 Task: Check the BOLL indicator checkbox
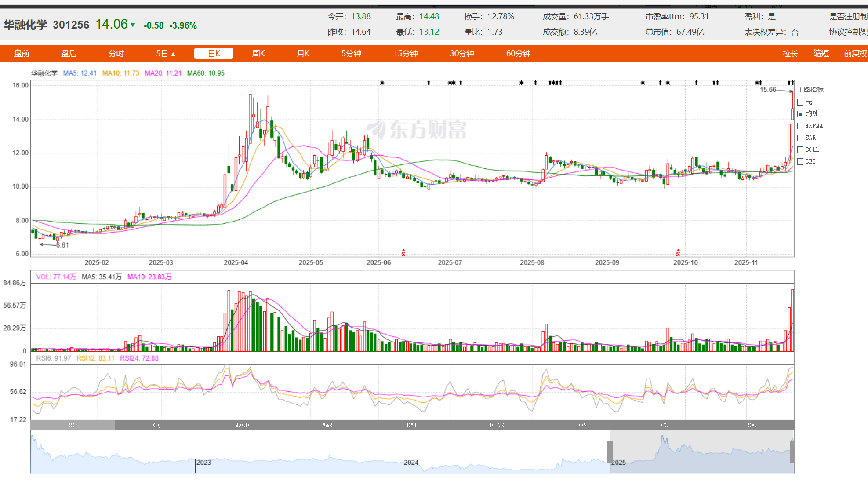pyautogui.click(x=800, y=149)
